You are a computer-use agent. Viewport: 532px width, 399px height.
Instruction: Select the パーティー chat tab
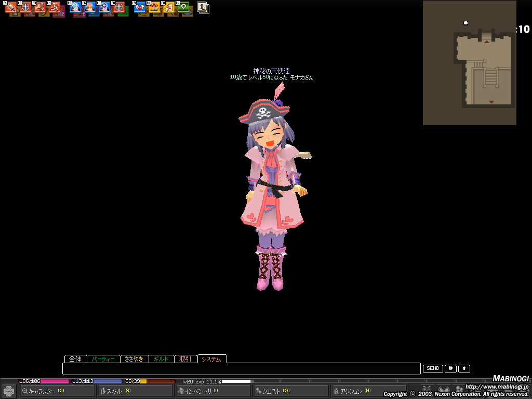[103, 359]
